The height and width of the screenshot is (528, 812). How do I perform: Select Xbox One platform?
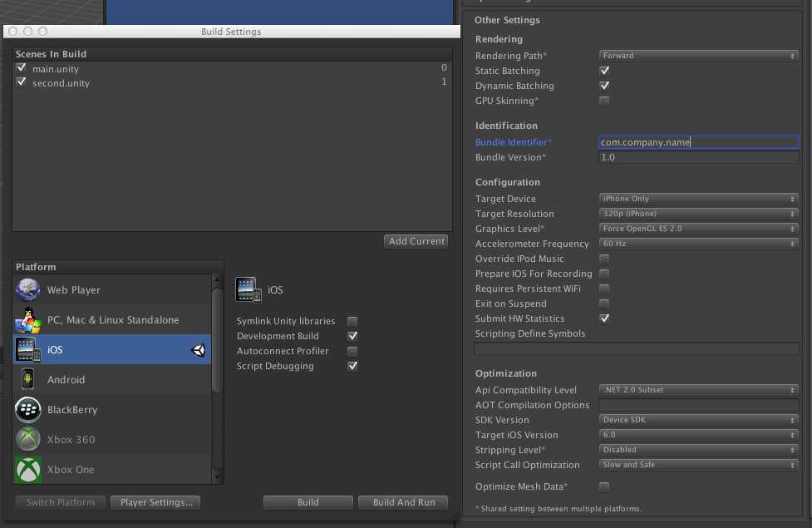(112, 470)
